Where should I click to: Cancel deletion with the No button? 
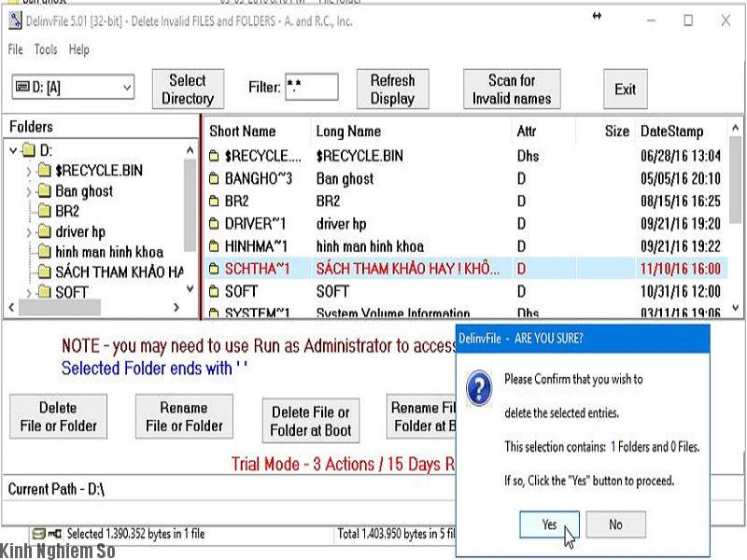pos(615,525)
